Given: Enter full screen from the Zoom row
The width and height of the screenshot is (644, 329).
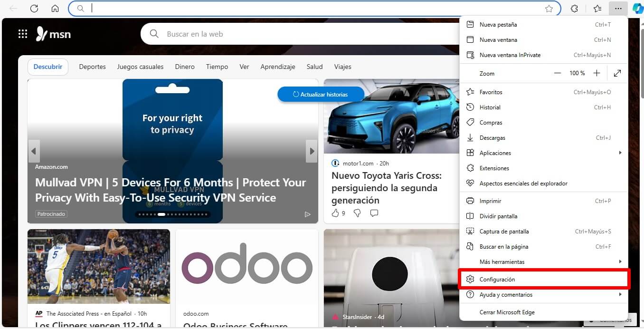Looking at the screenshot, I should (617, 73).
